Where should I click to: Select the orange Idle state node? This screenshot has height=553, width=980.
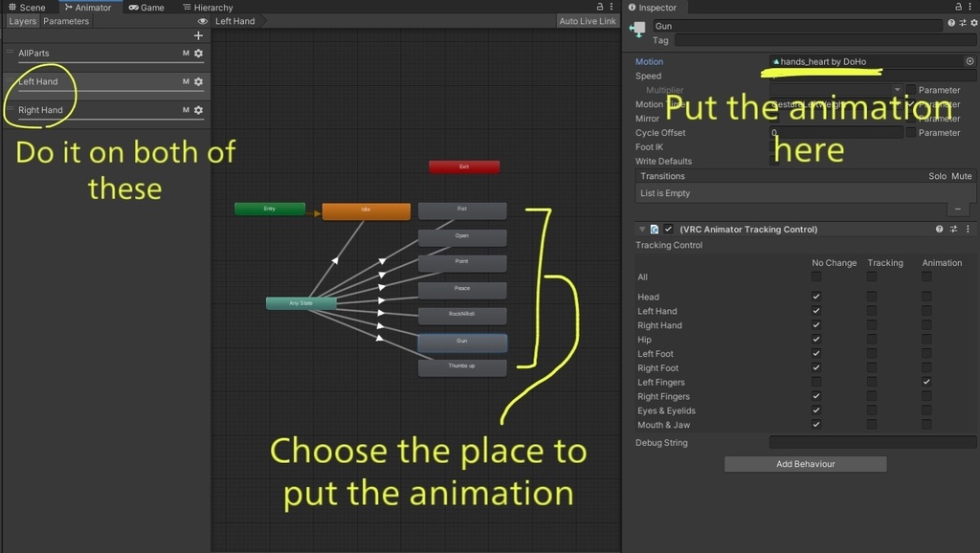(x=367, y=211)
